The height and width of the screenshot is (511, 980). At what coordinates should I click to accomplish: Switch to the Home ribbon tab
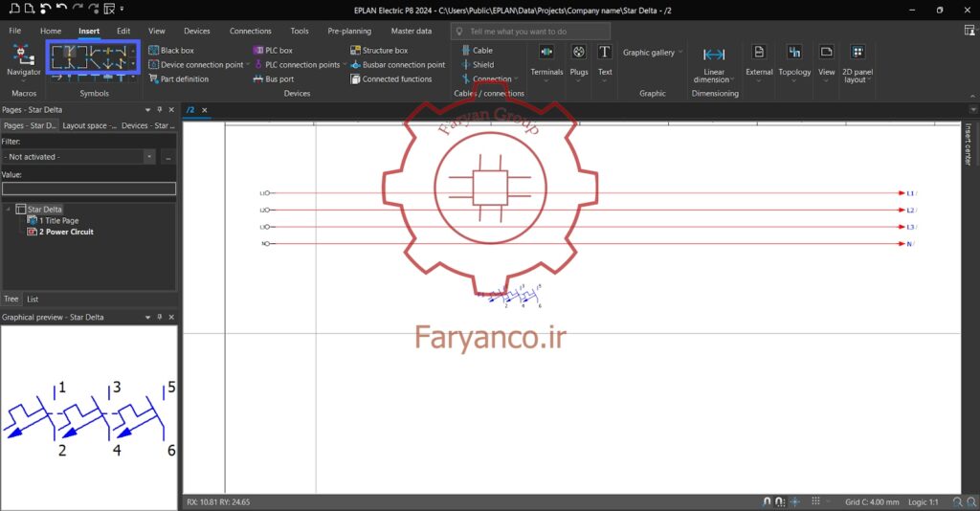tap(51, 31)
